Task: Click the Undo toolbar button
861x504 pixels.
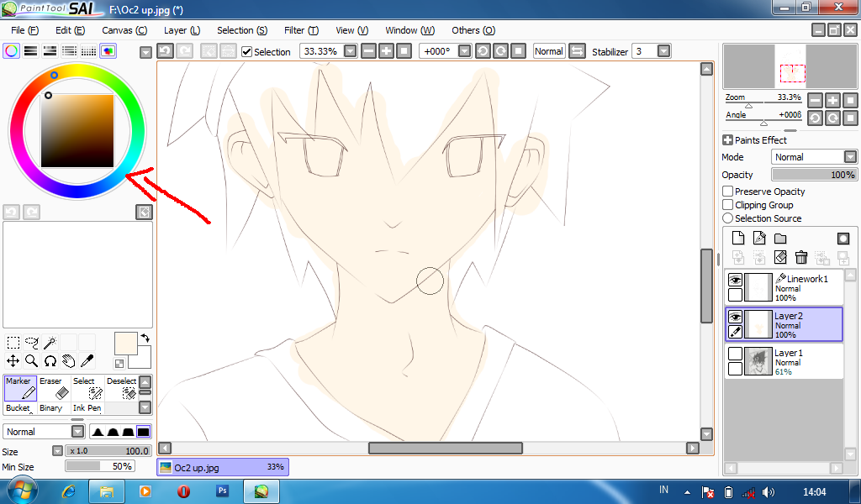Action: point(166,51)
